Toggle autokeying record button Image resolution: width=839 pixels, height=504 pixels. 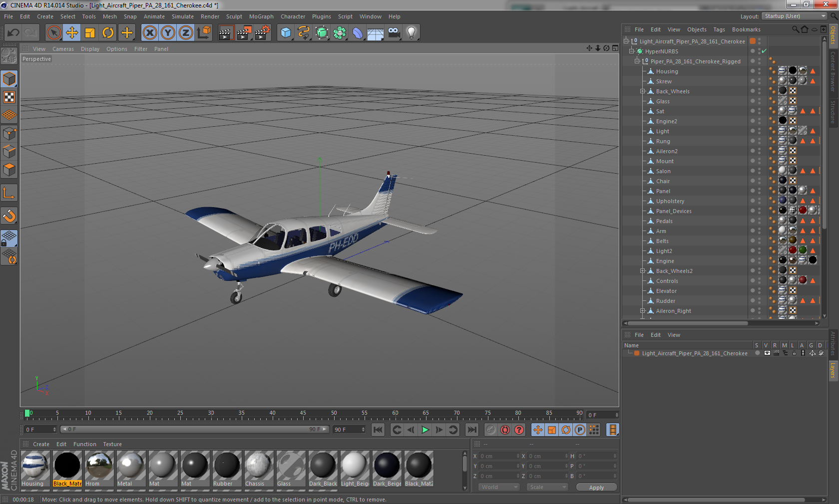505,430
